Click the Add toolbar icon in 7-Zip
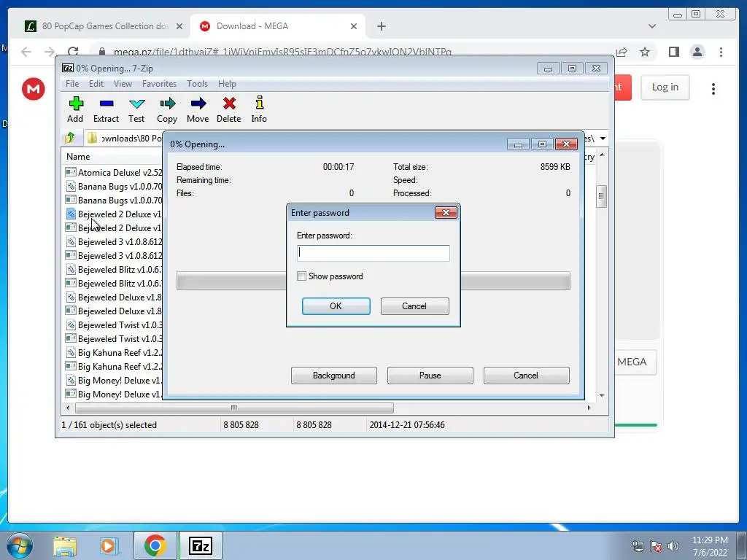747x560 pixels. (76, 104)
